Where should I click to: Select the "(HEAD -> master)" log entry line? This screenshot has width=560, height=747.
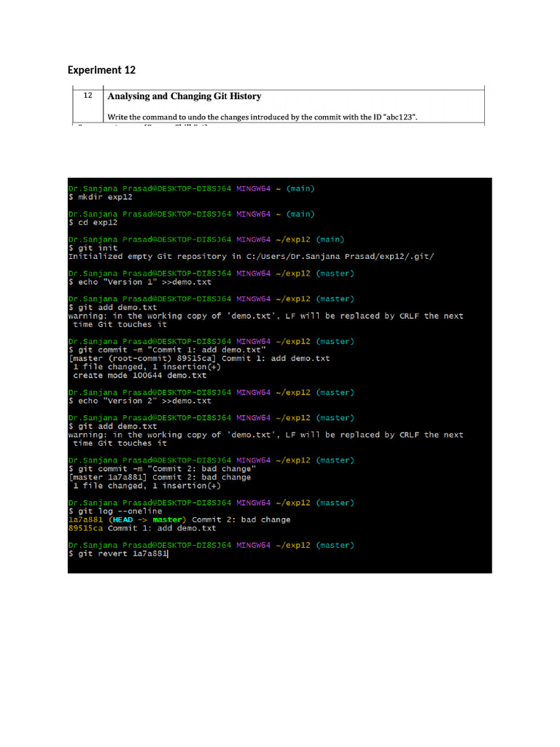point(179,520)
